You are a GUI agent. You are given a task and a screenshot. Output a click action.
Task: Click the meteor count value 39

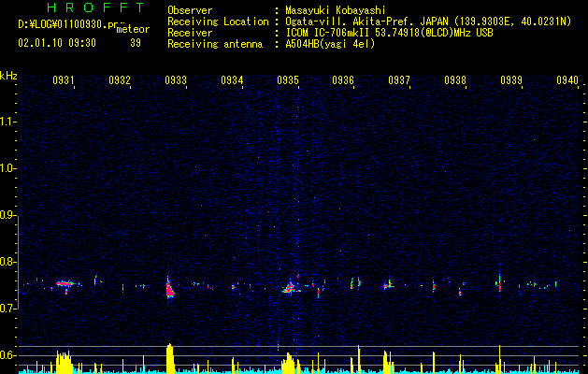point(136,43)
